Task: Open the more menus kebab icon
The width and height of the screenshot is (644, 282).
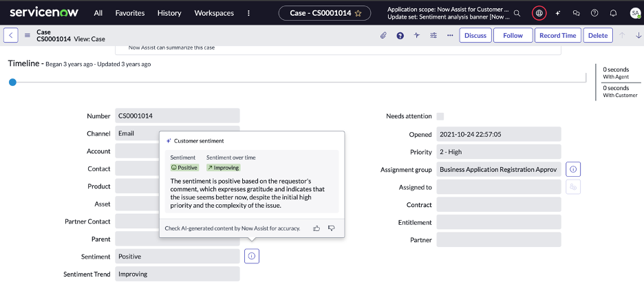Action: tap(248, 13)
